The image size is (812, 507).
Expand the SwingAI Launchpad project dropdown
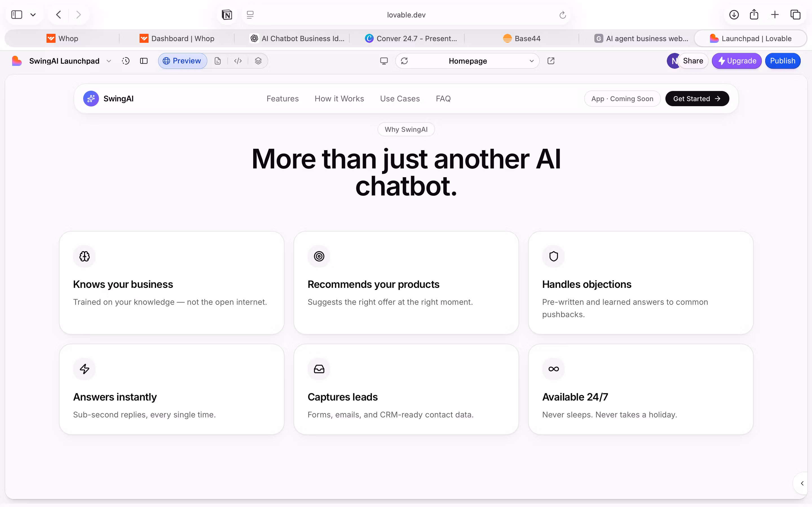(x=109, y=61)
